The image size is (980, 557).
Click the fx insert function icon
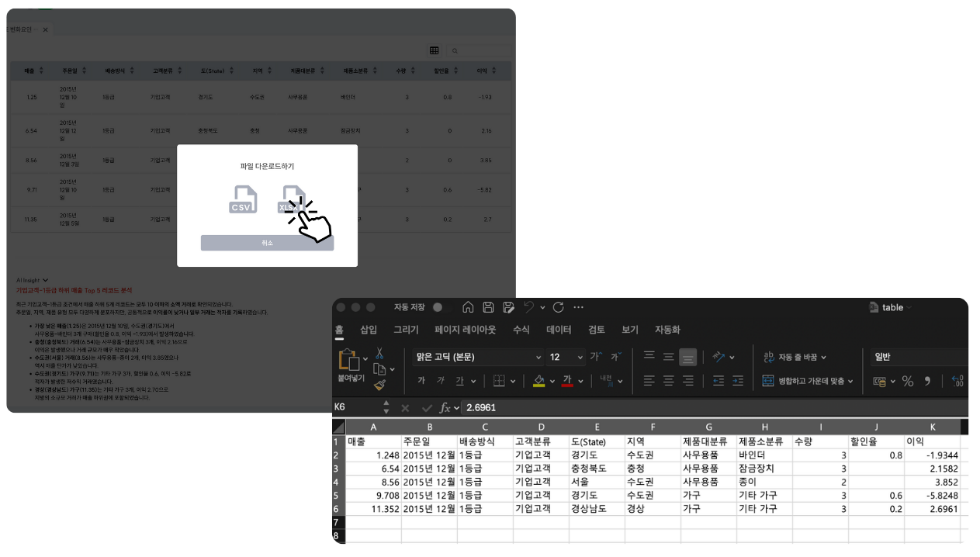click(x=445, y=407)
